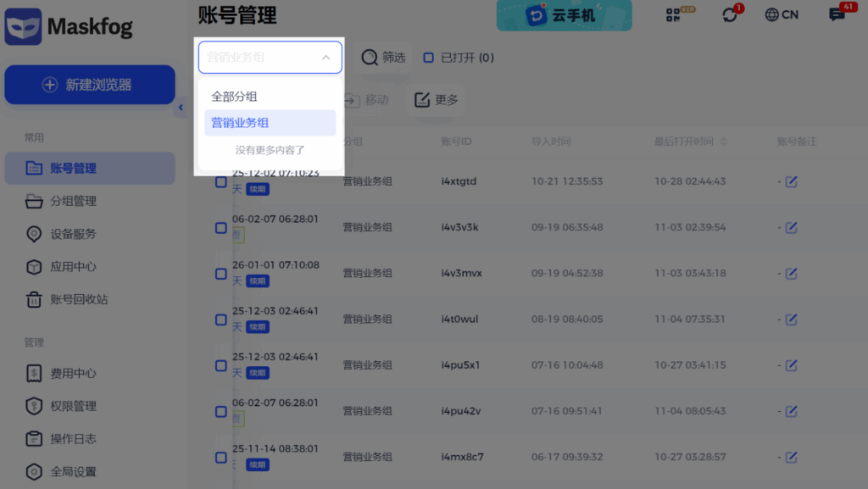Click the 新建浏览器 button
The image size is (868, 489).
coord(90,85)
